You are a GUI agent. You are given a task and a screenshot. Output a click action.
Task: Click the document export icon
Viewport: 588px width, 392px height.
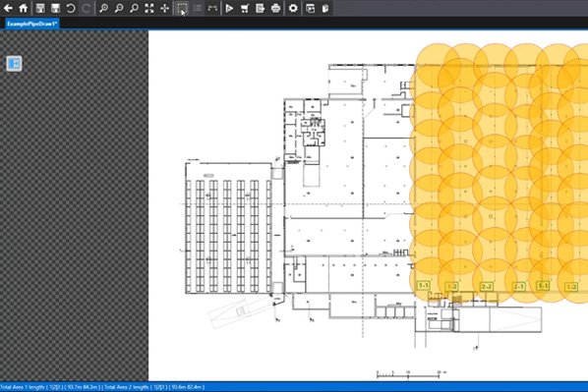click(x=260, y=8)
